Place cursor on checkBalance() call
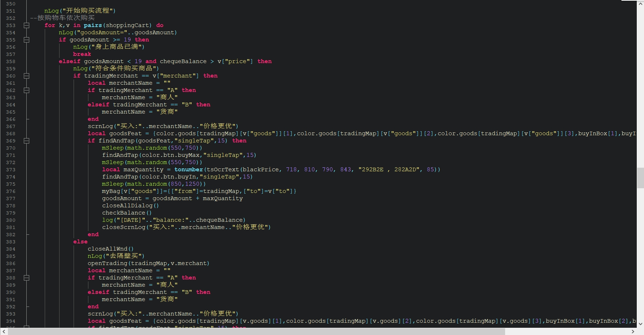The width and height of the screenshot is (644, 335). [127, 213]
